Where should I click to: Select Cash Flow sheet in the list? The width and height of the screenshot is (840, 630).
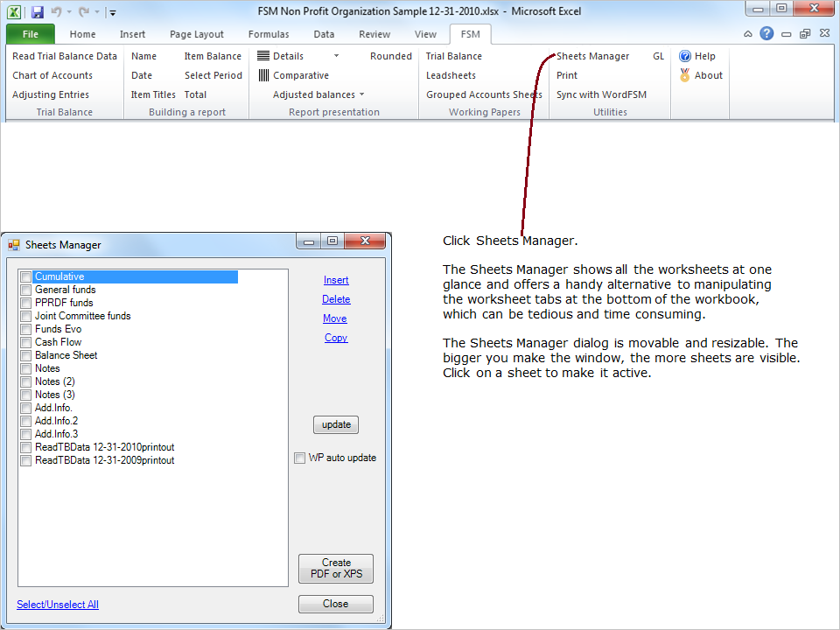pyautogui.click(x=59, y=342)
